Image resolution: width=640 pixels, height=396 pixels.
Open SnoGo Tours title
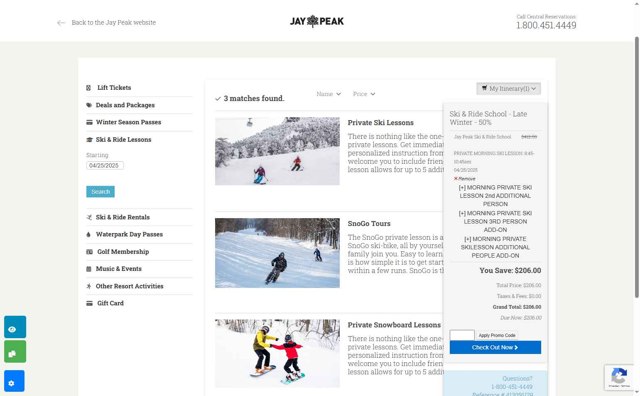pos(369,224)
